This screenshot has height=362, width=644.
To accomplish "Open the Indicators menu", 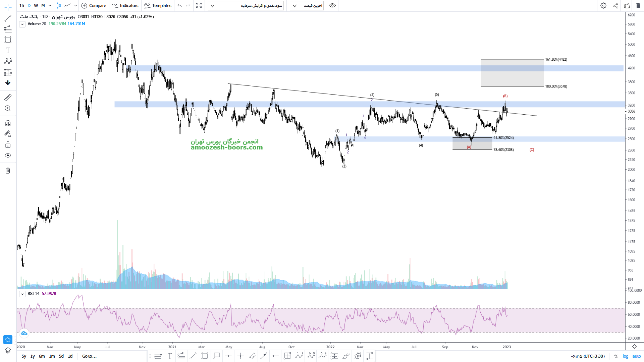I will pos(125,6).
